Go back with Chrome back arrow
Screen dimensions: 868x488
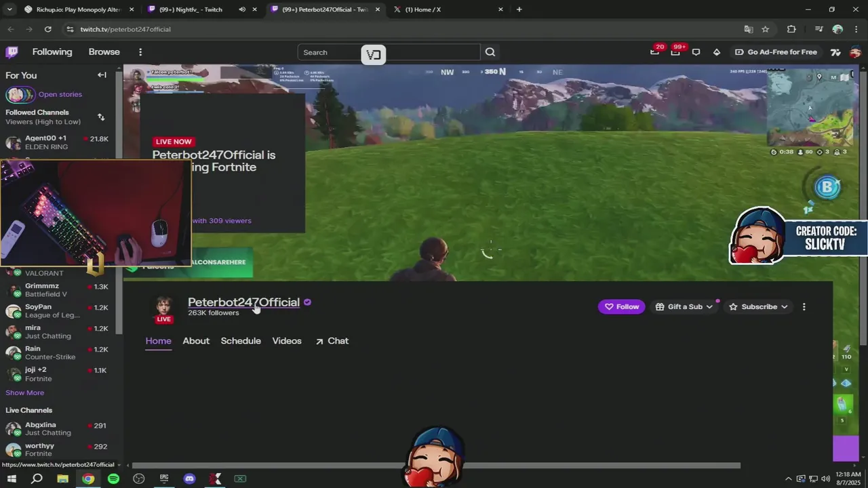(x=11, y=29)
